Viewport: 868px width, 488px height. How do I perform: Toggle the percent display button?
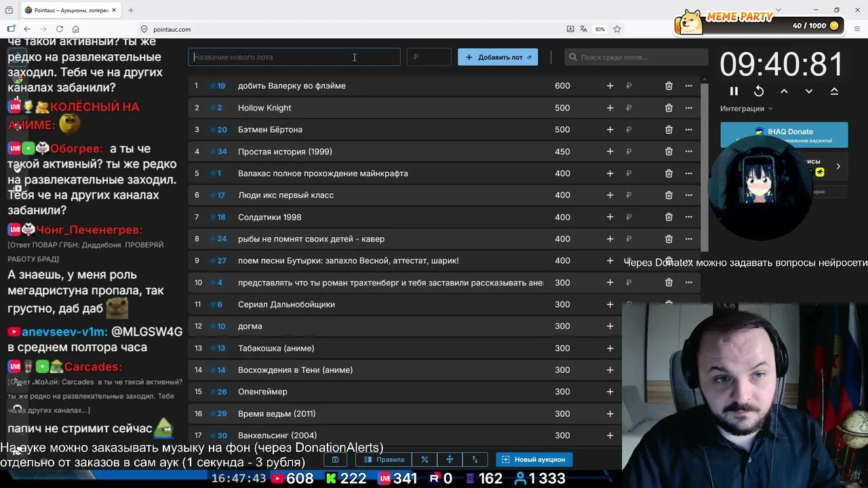425,460
